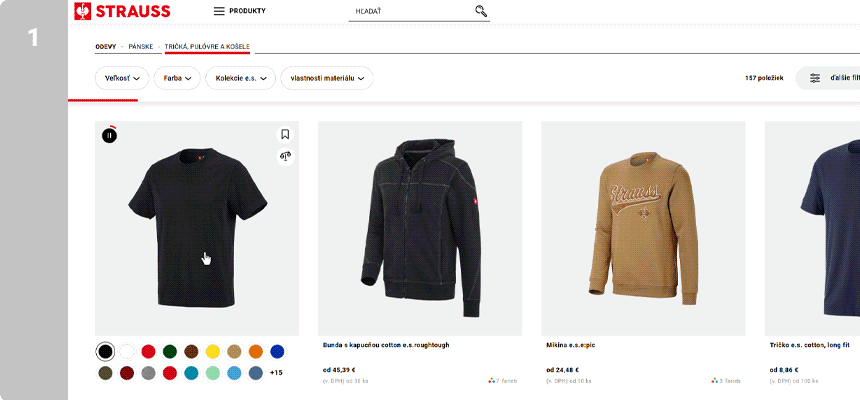The width and height of the screenshot is (860, 400).
Task: Click the compare scales icon on t-shirt
Action: 285,155
